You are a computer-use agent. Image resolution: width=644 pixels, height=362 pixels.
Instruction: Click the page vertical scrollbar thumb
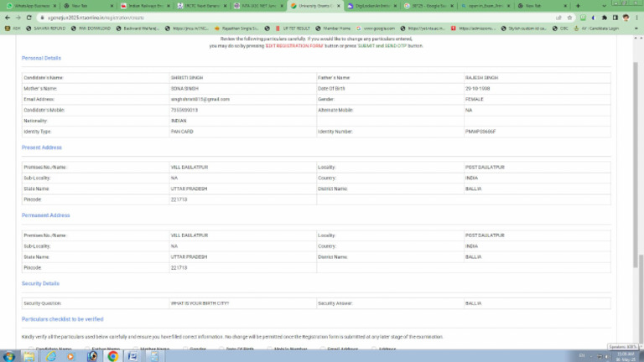(636, 164)
